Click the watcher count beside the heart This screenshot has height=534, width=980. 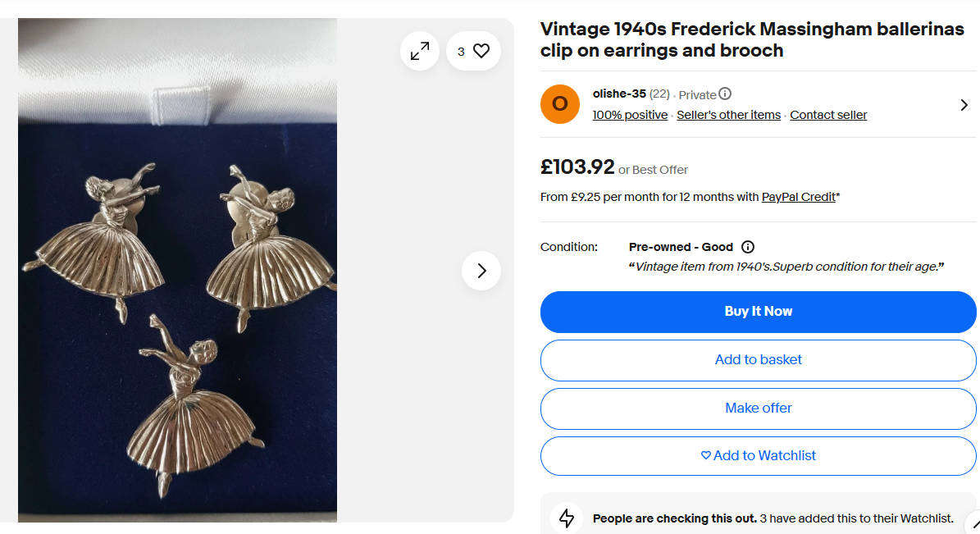[462, 50]
